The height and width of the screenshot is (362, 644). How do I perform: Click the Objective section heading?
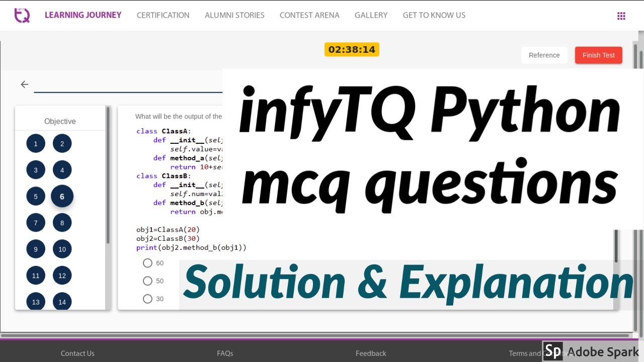point(60,121)
